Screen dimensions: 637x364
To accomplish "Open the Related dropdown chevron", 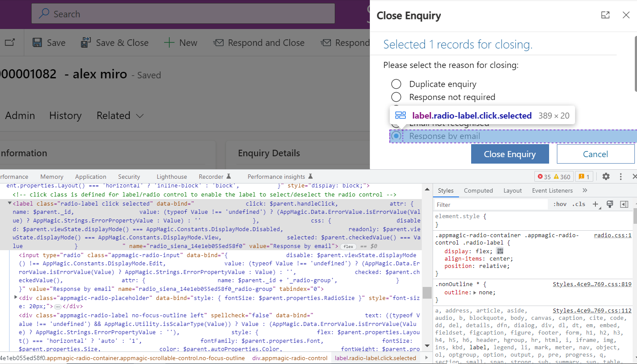I will (139, 116).
